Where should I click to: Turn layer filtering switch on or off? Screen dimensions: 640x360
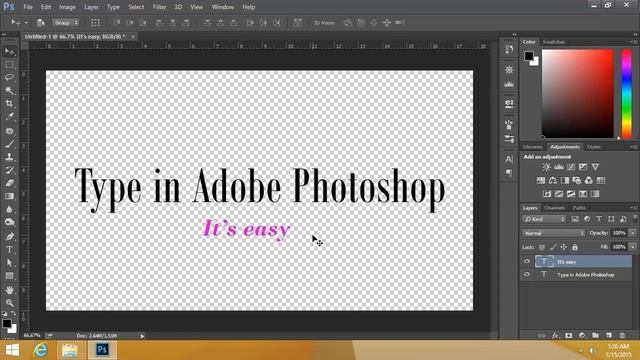pos(635,219)
